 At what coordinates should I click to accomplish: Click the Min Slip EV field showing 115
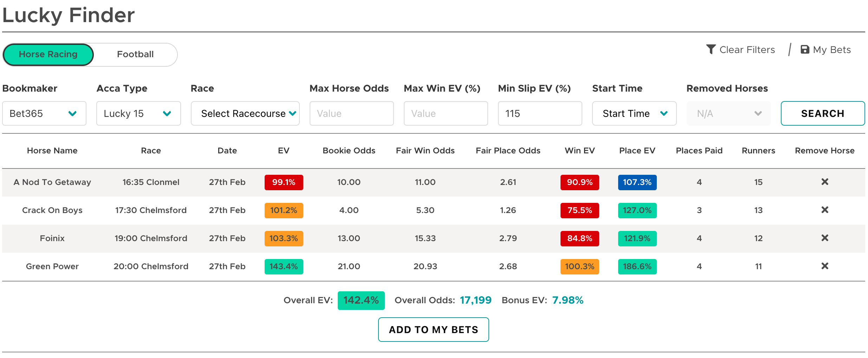pos(540,113)
